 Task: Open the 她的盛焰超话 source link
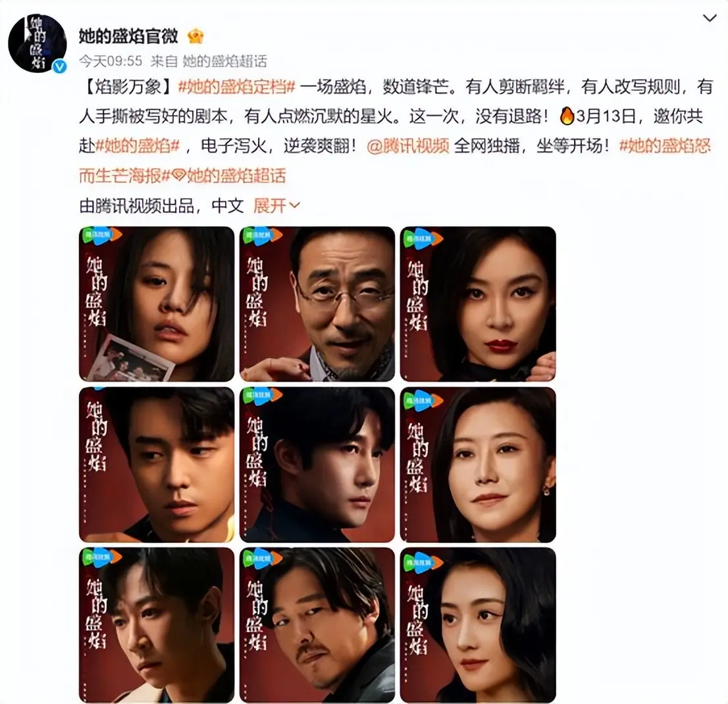pos(224,61)
